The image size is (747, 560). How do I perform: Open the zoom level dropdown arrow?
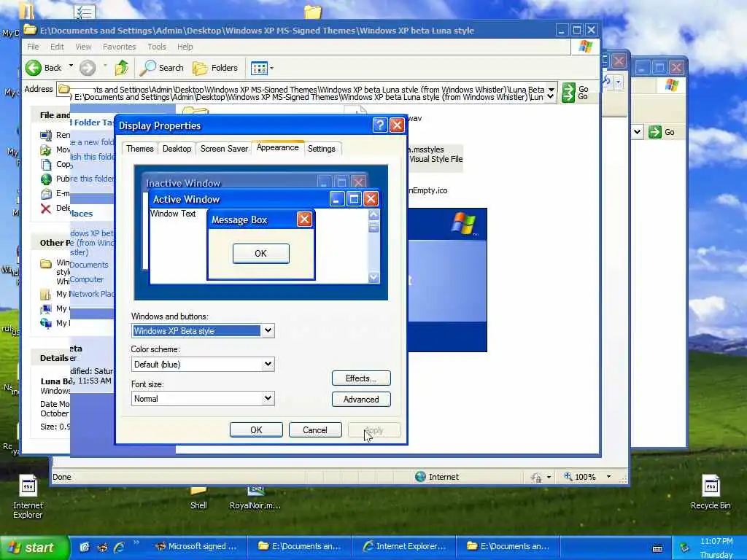tap(608, 477)
